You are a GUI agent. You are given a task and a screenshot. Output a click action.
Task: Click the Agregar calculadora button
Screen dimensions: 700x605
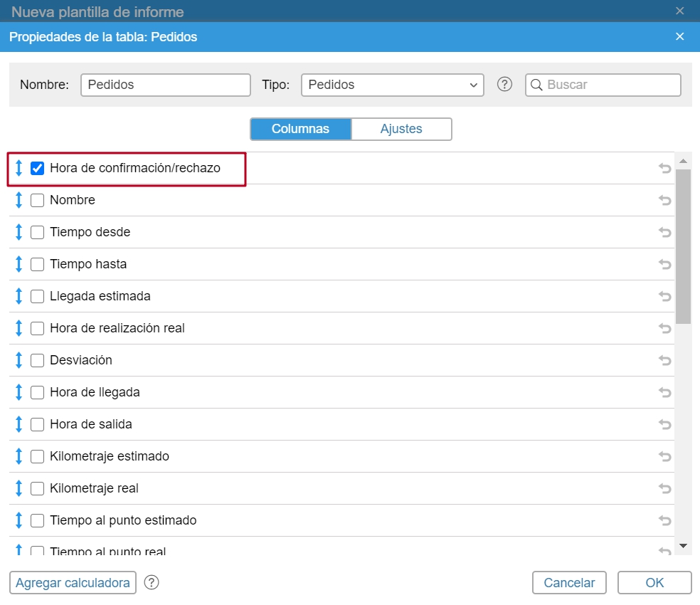tap(73, 582)
